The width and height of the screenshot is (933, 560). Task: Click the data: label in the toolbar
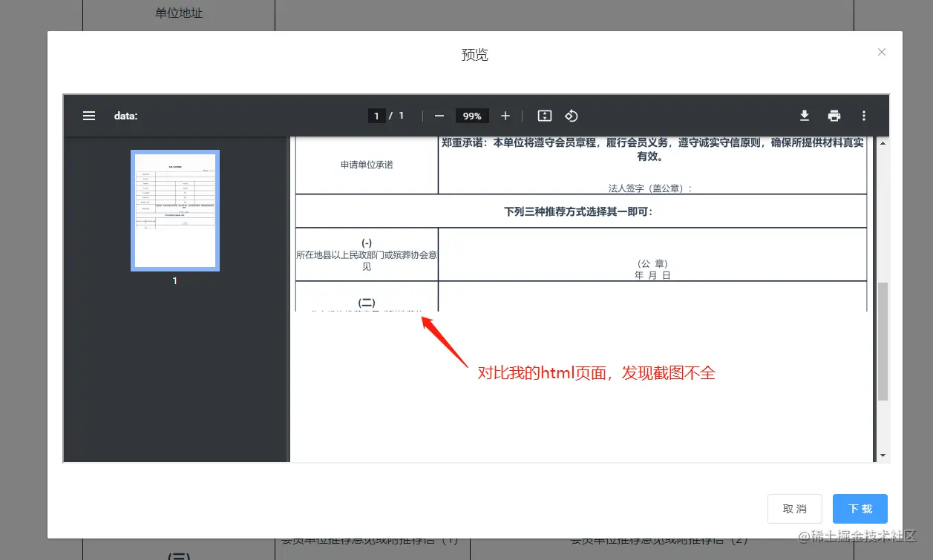coord(125,116)
